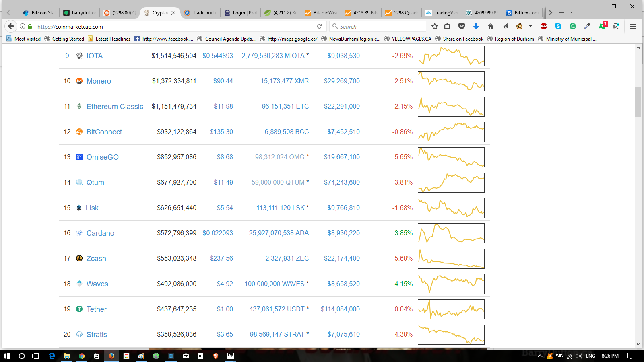Open the IOTA 7-day price chart
This screenshot has height=362, width=644.
tap(451, 56)
